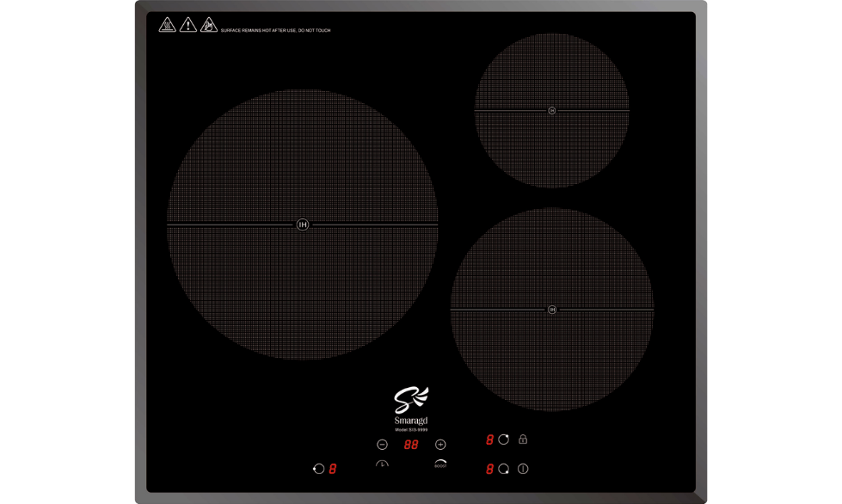Tap the timer clock icon

point(382,464)
